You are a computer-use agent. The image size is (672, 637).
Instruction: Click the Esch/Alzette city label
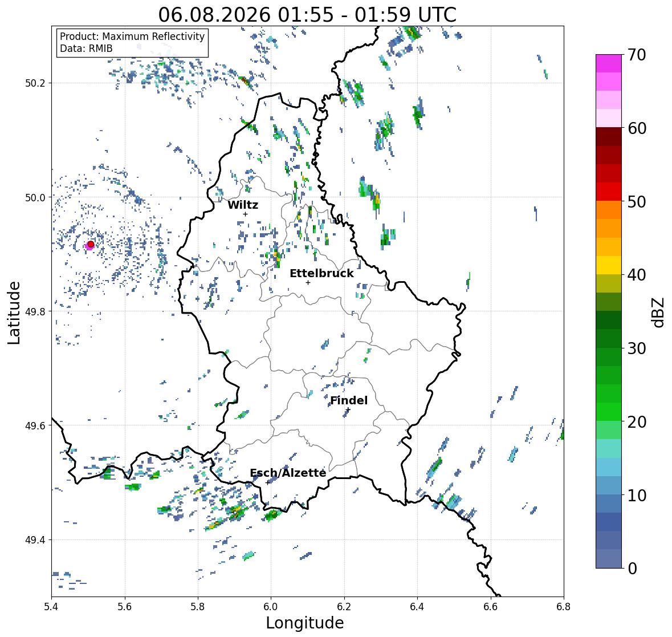(288, 473)
